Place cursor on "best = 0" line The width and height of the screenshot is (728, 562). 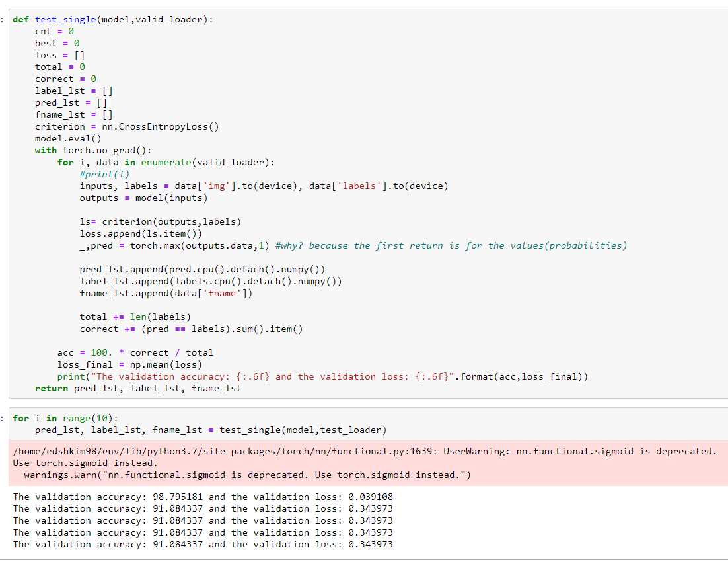coord(57,43)
